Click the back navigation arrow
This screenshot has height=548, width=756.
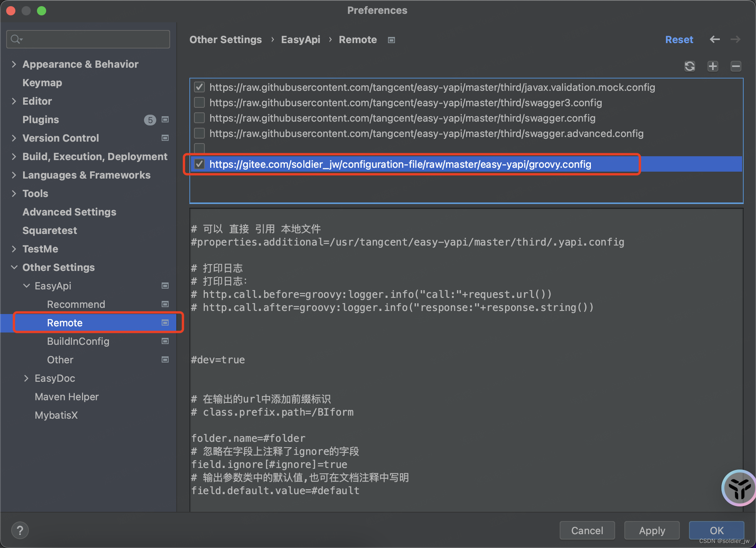[714, 39]
